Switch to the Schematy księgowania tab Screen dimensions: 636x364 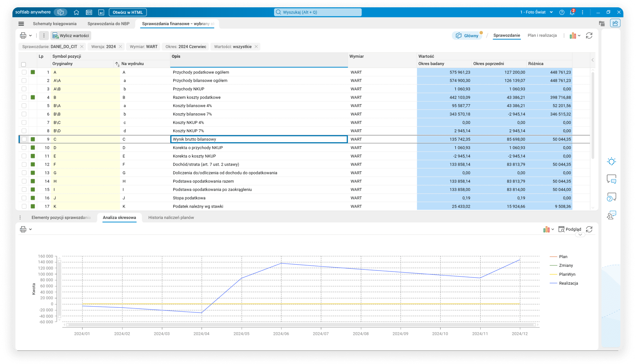[x=55, y=24]
